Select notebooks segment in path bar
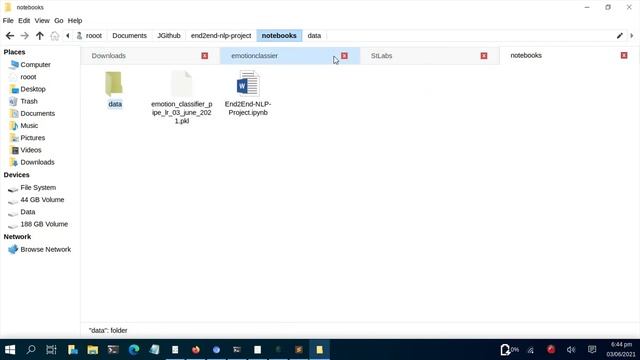 (x=279, y=36)
